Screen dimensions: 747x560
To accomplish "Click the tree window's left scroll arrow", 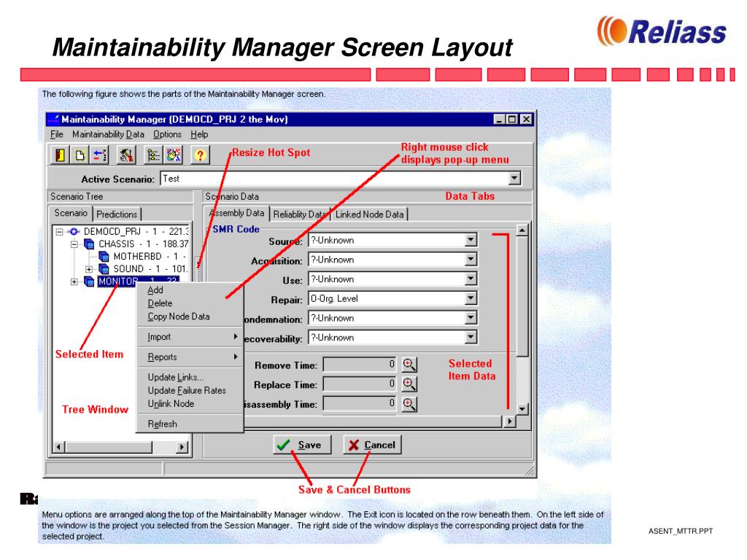I will (59, 447).
